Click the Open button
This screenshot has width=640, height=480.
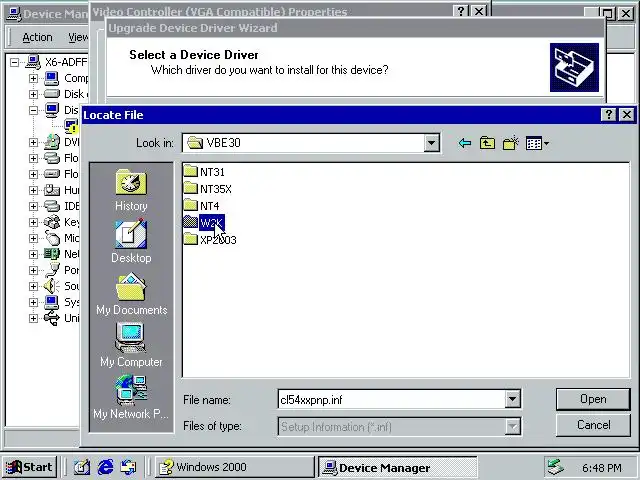(593, 399)
